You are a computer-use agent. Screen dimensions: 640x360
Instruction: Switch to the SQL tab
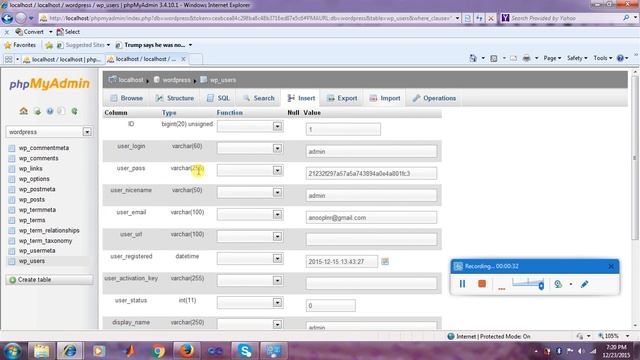(x=218, y=98)
